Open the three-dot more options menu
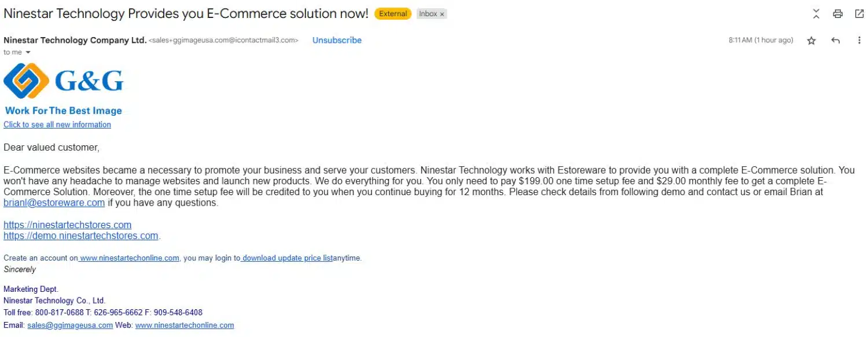The image size is (868, 337). pos(859,41)
